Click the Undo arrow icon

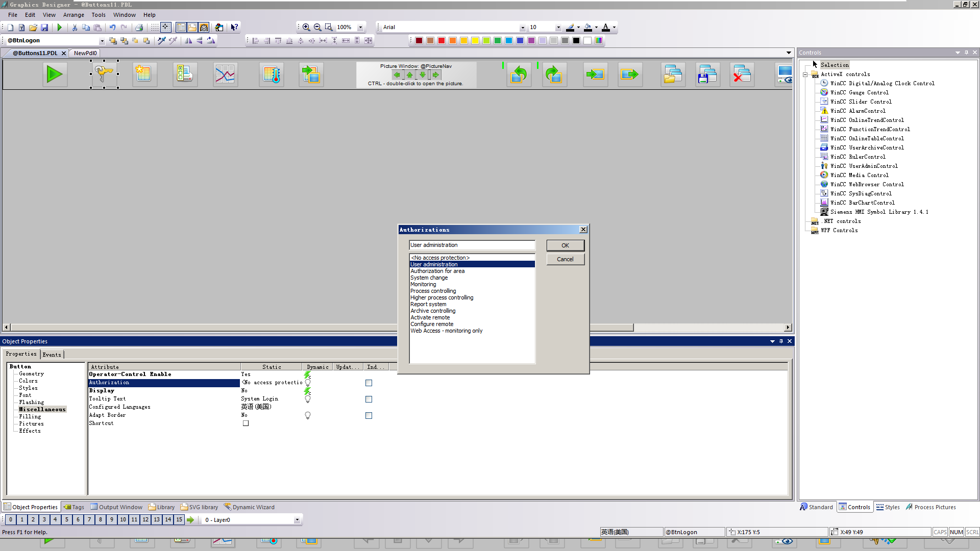point(112,28)
